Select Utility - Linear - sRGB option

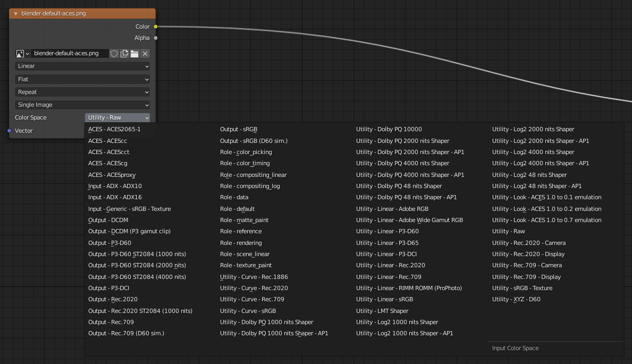click(x=384, y=299)
